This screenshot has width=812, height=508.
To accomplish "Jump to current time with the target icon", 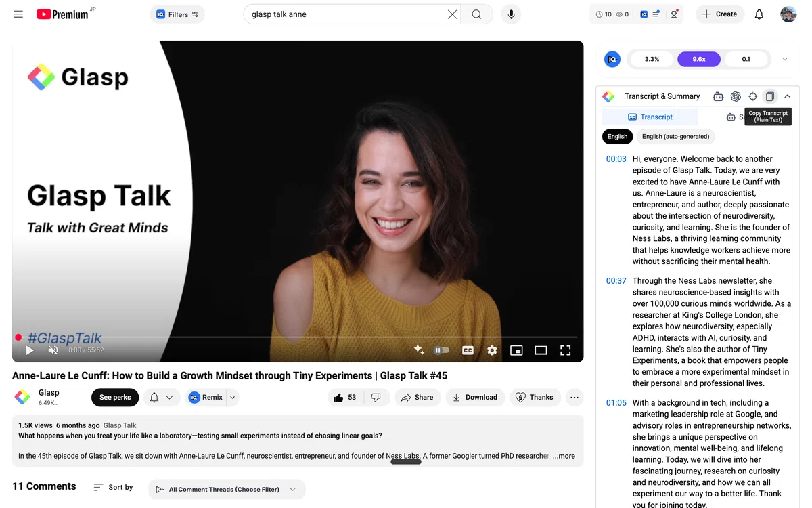I will 752,96.
